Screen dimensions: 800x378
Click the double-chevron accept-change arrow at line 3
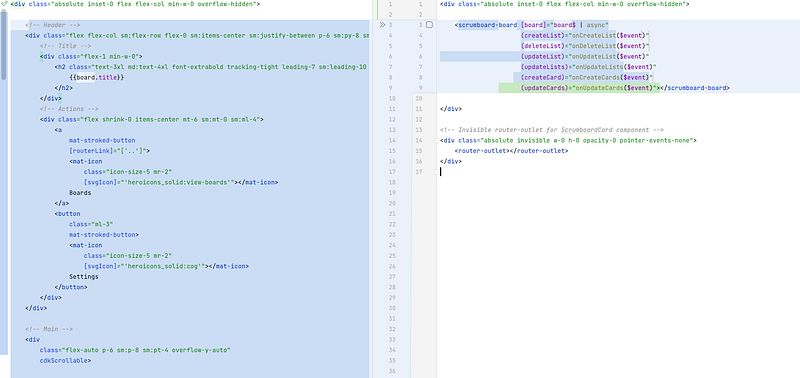click(382, 24)
